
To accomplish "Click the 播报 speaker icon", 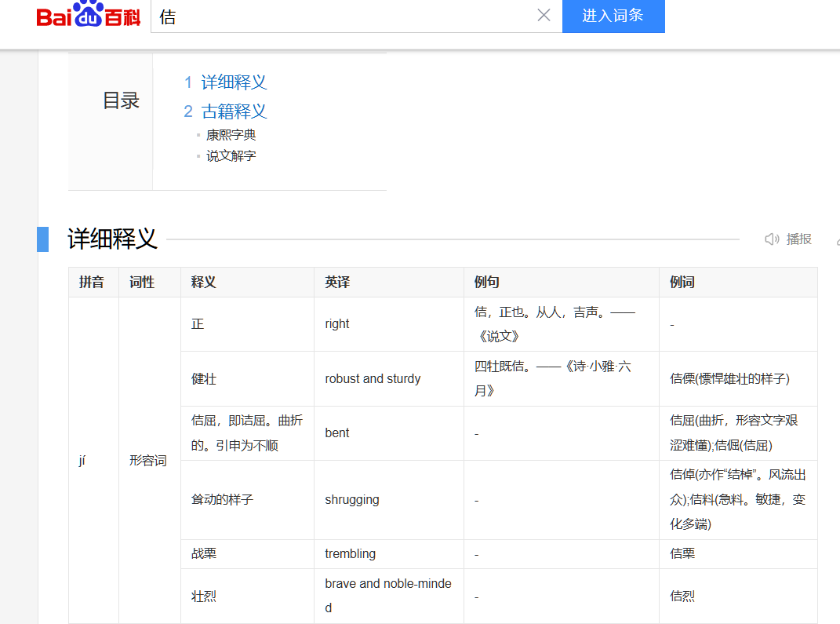I will (x=772, y=239).
